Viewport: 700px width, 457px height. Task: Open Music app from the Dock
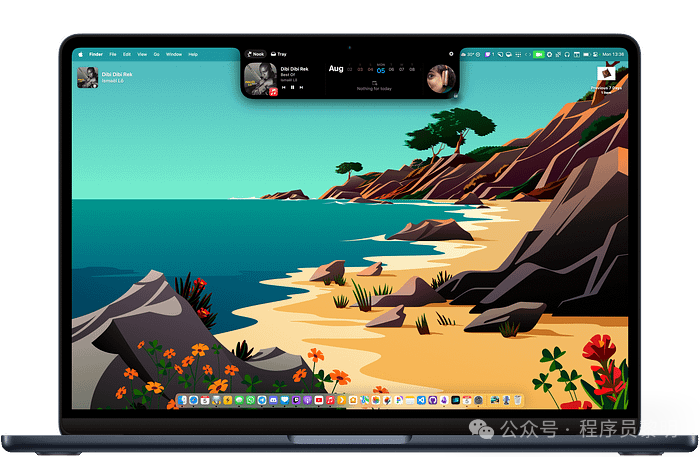330,400
